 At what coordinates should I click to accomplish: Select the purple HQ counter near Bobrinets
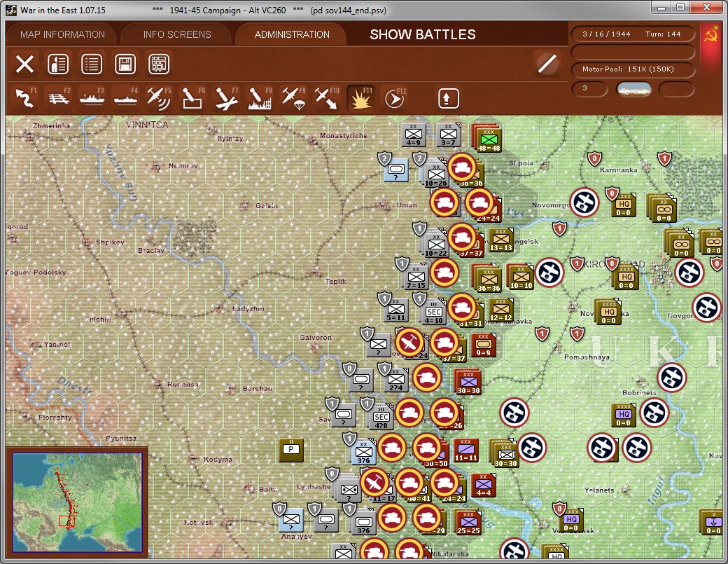(x=624, y=415)
